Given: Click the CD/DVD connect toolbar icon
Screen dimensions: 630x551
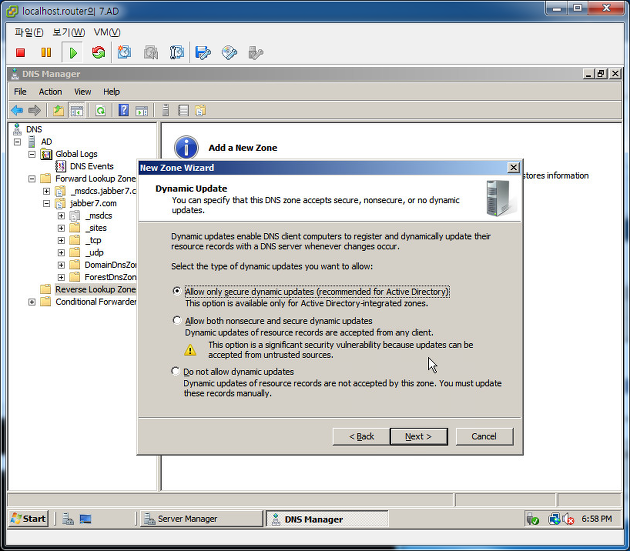Looking at the screenshot, I should coord(229,53).
